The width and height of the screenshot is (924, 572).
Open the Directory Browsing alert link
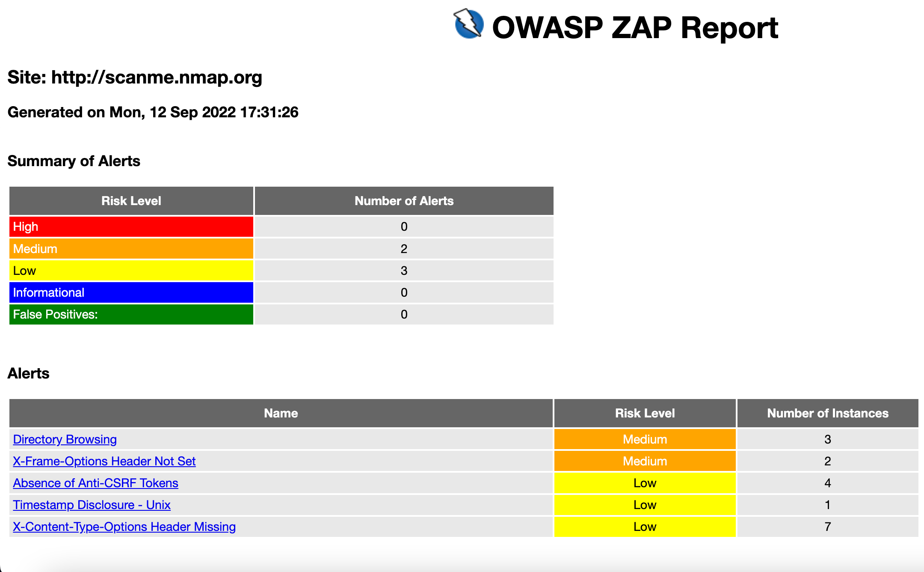pyautogui.click(x=65, y=439)
